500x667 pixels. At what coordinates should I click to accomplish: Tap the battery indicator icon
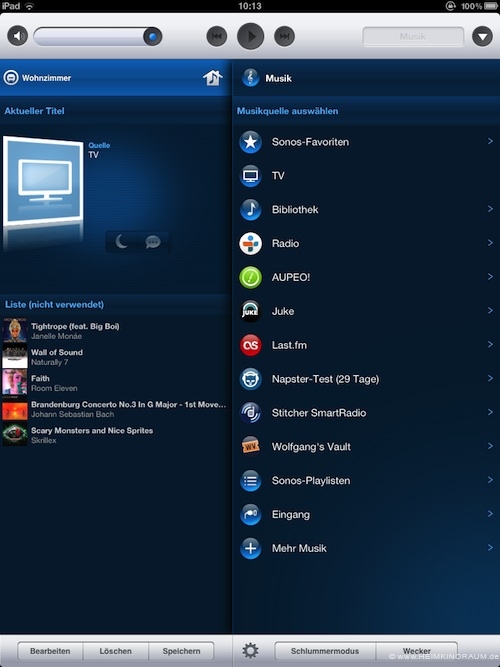pos(490,6)
